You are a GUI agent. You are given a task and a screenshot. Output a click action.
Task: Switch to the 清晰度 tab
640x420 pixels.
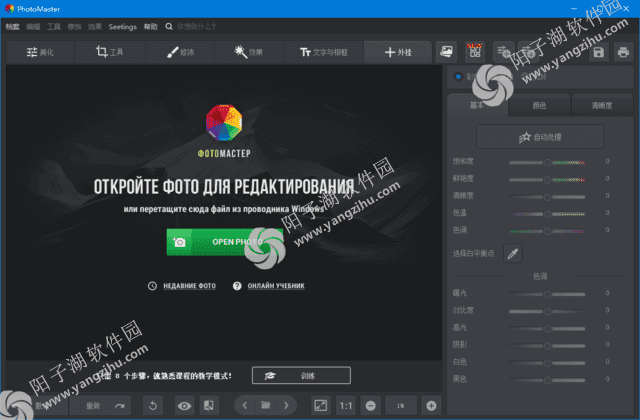[x=602, y=105]
